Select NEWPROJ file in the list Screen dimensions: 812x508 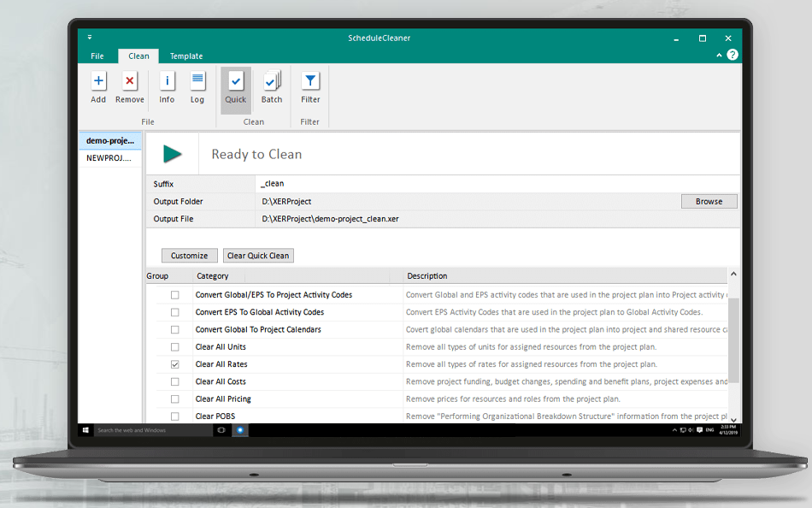click(x=109, y=158)
